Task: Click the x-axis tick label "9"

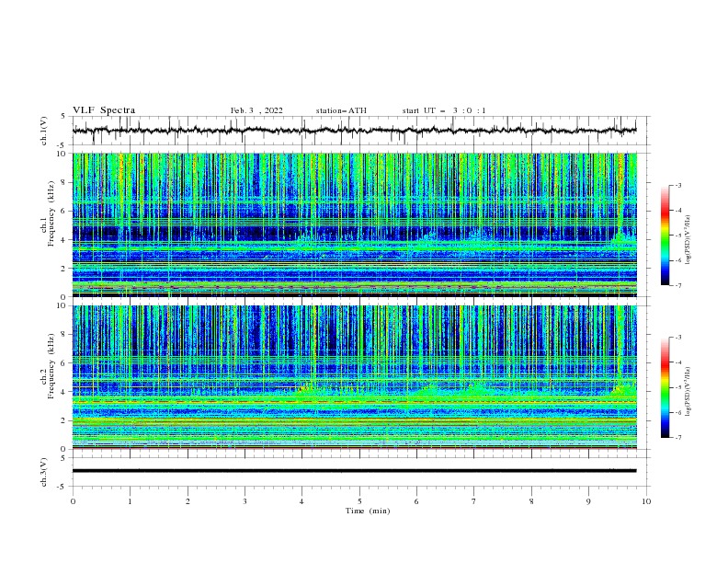Action: pos(588,501)
